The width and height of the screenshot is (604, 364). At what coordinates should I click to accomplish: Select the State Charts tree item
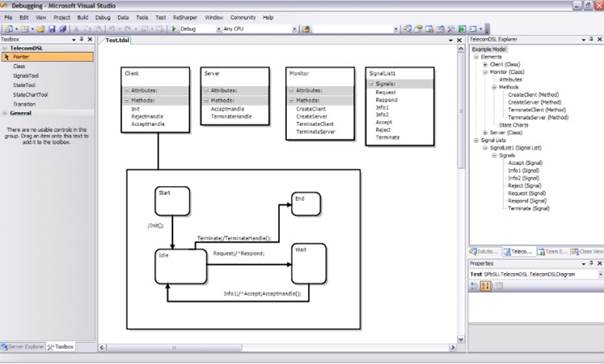513,125
